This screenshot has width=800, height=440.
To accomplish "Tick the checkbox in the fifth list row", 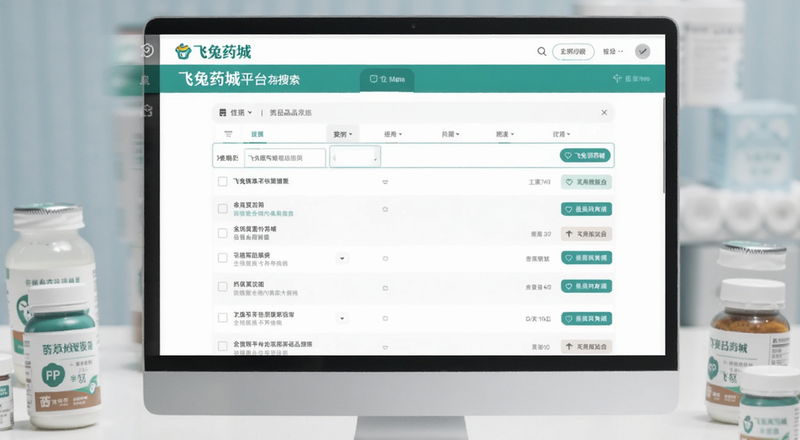I will click(222, 287).
